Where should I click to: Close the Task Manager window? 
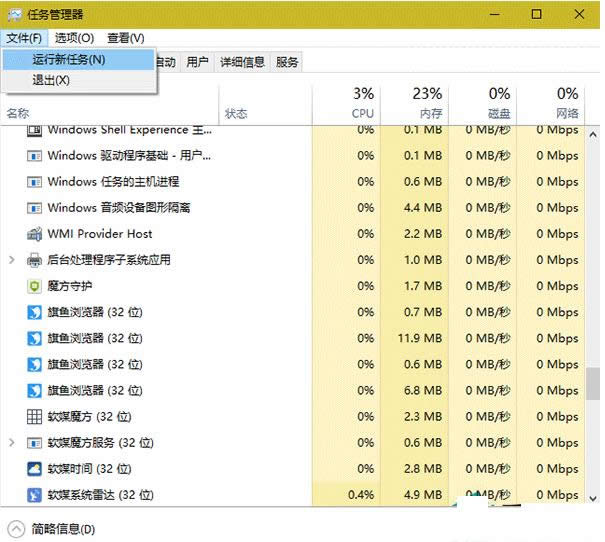579,15
